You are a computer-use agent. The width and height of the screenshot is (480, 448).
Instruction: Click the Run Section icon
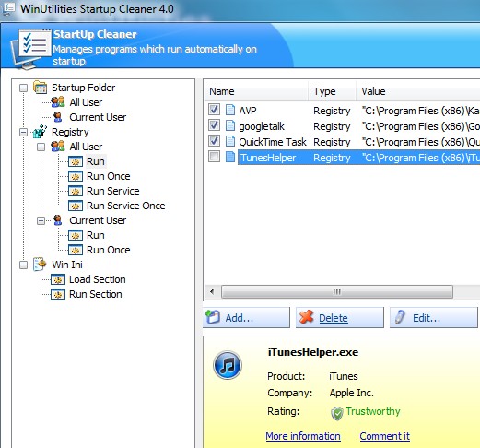point(58,294)
